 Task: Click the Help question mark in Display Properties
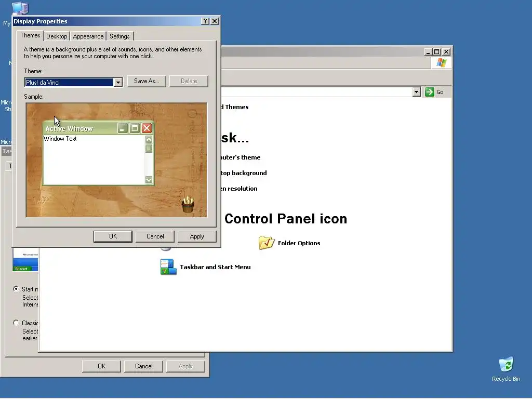pyautogui.click(x=205, y=21)
